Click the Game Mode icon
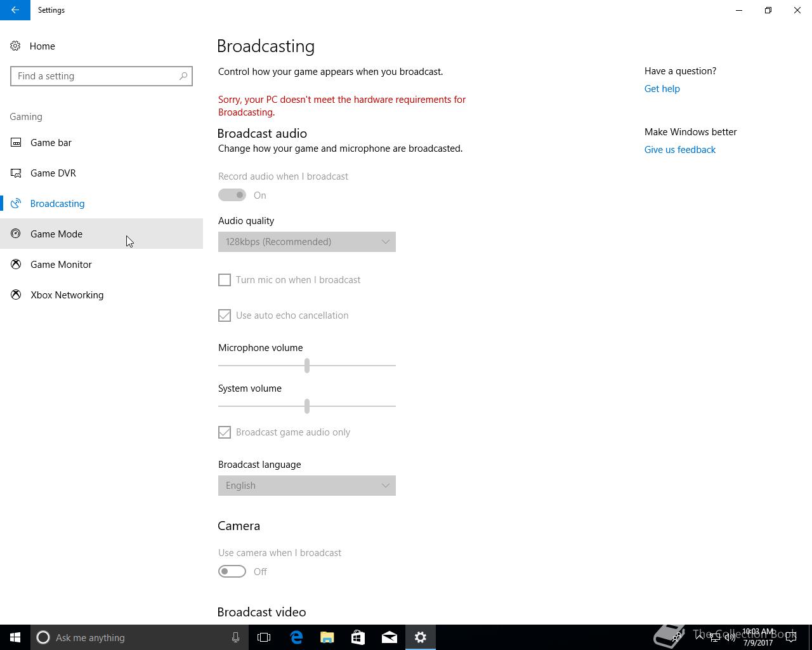 (x=16, y=234)
